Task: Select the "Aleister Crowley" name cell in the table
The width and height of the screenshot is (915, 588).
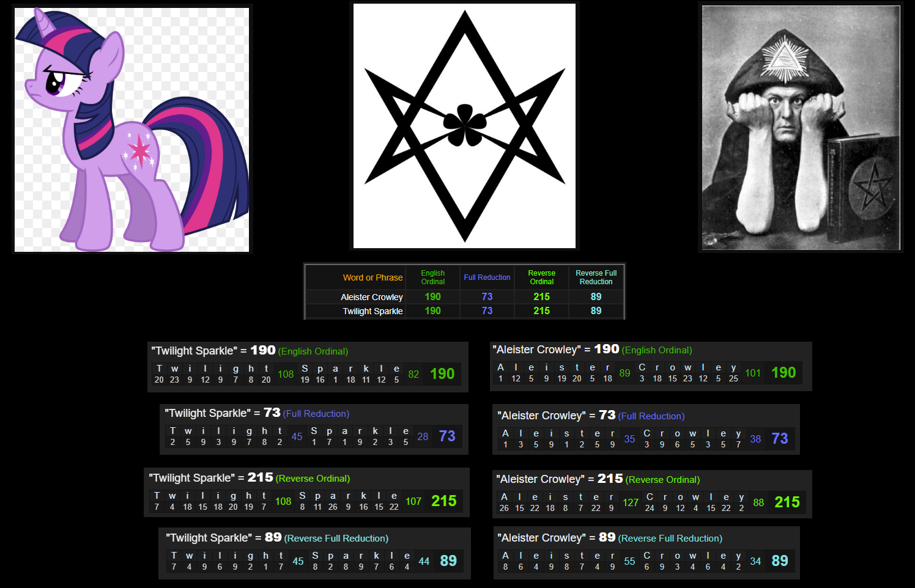Action: click(x=372, y=297)
